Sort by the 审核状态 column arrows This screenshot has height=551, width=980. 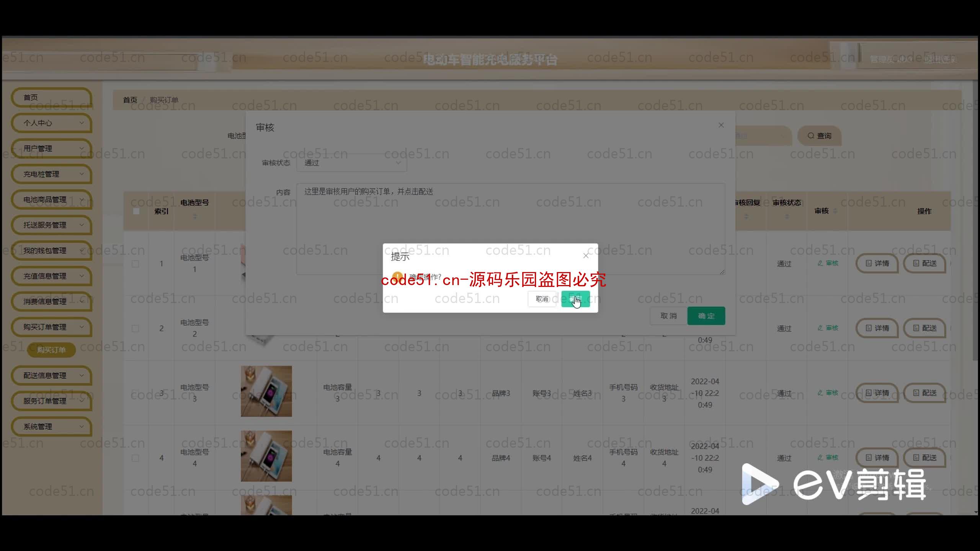pyautogui.click(x=787, y=217)
